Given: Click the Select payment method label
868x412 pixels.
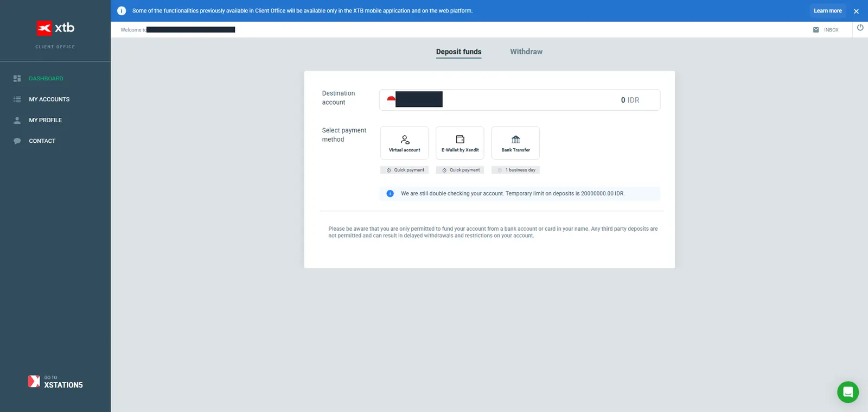Looking at the screenshot, I should click(344, 135).
